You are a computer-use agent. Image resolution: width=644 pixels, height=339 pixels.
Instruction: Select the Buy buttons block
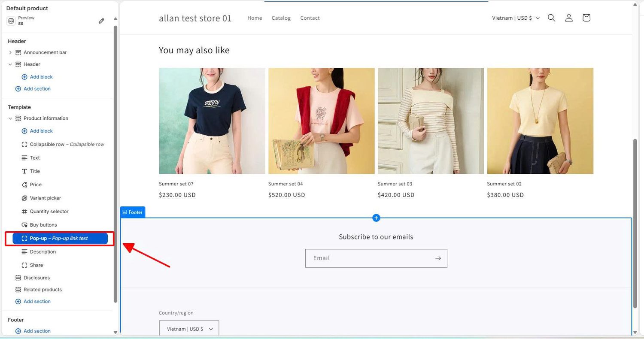click(43, 225)
